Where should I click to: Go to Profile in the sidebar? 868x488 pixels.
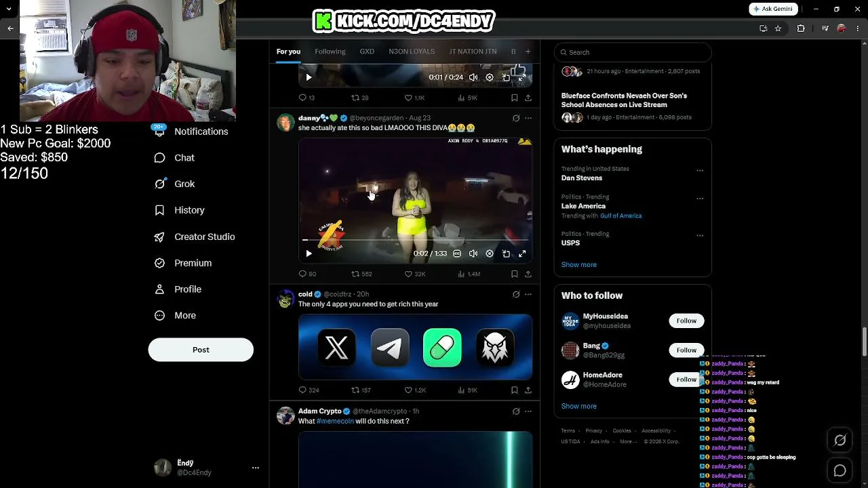point(178,289)
